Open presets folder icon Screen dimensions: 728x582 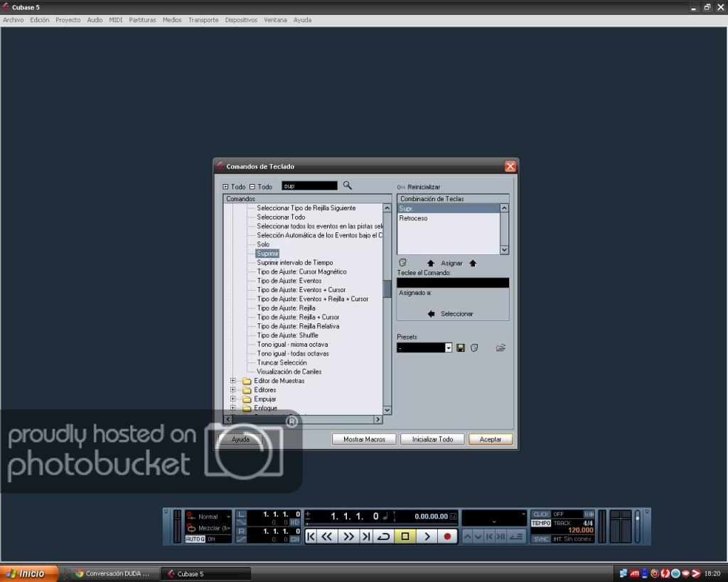point(500,347)
